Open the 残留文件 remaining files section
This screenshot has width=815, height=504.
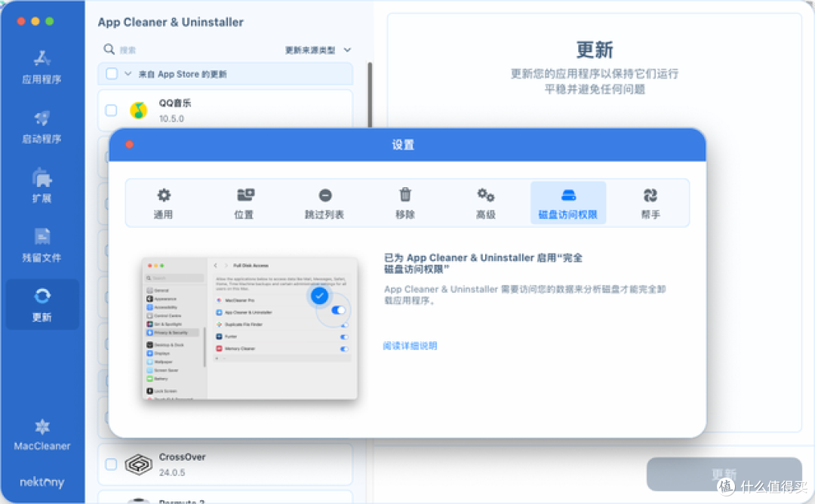pos(42,245)
